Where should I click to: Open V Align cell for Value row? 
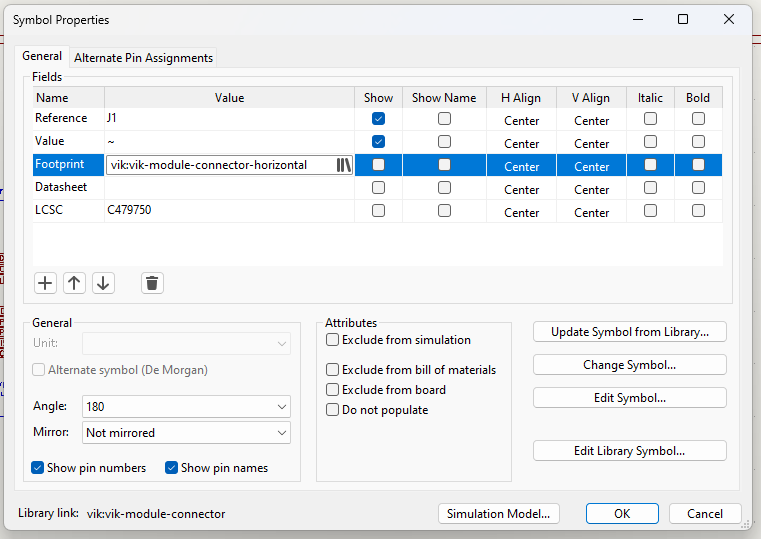click(591, 143)
